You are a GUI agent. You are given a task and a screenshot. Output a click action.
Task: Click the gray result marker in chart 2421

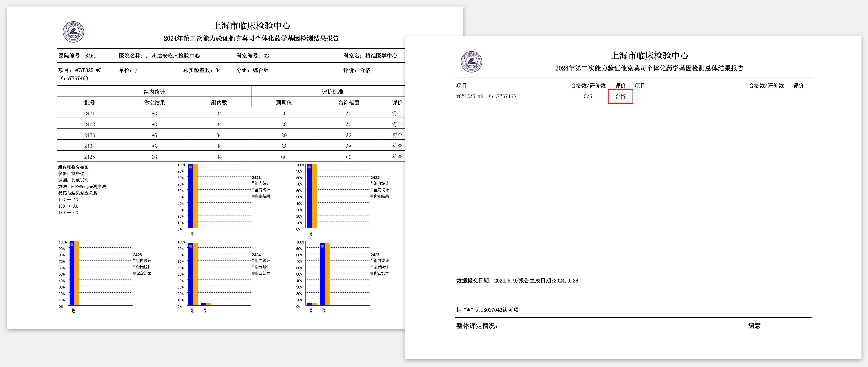point(191,167)
